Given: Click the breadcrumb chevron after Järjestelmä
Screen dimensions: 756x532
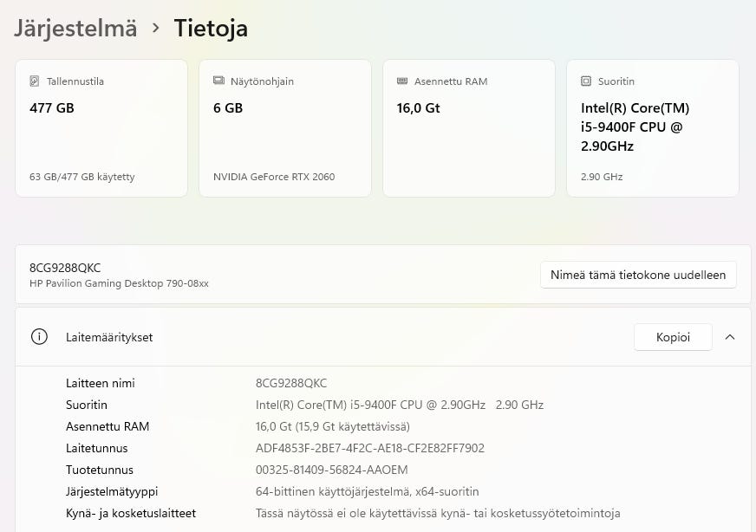Looking at the screenshot, I should (156, 28).
